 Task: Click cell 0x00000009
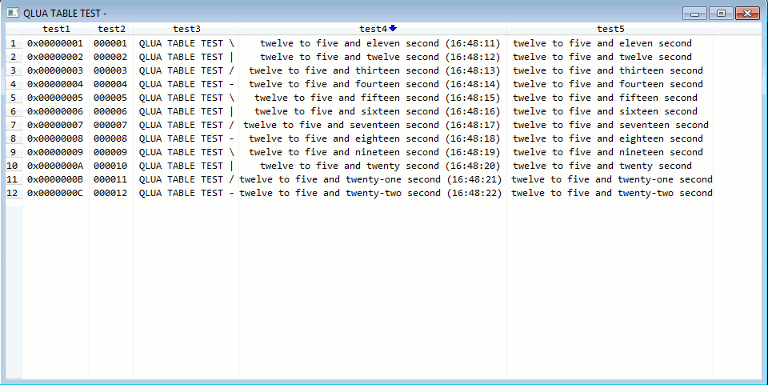[56, 152]
